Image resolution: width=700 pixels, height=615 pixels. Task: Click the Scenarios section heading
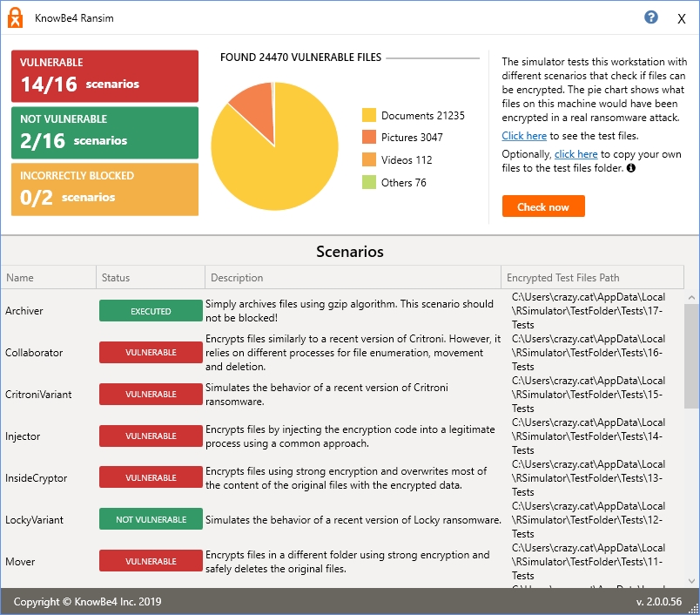[349, 252]
